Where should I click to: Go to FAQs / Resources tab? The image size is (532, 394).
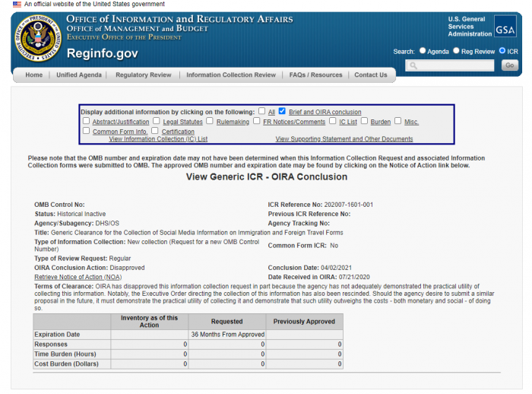tap(316, 75)
